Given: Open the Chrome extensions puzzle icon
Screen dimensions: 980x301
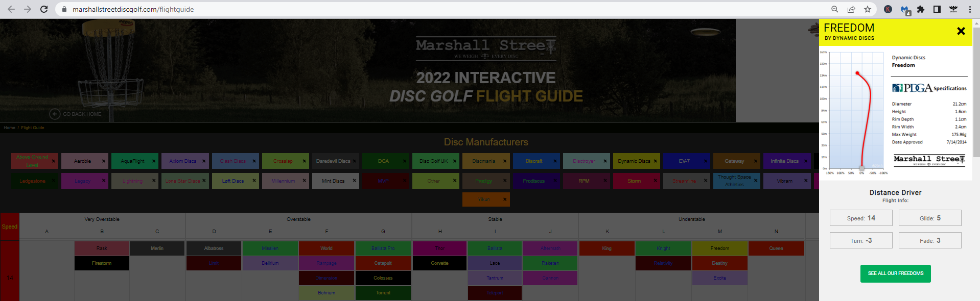Looking at the screenshot, I should pos(921,9).
